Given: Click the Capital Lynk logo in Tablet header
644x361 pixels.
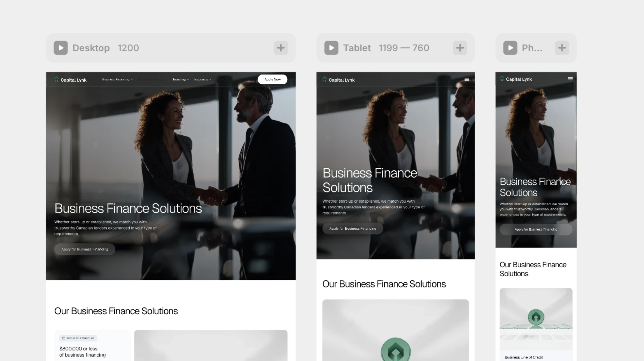Looking at the screenshot, I should [338, 80].
